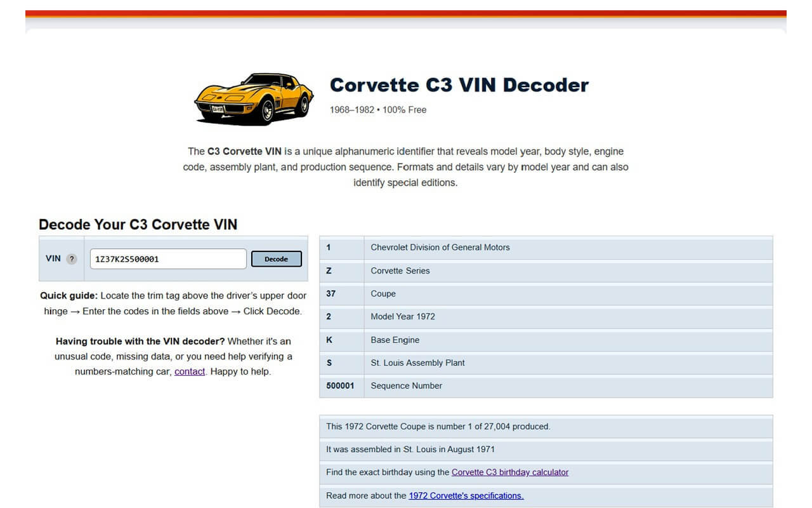Select the 'Chevrolet Division of General Motors' cell
Screen dimensions: 812x508
click(568, 248)
